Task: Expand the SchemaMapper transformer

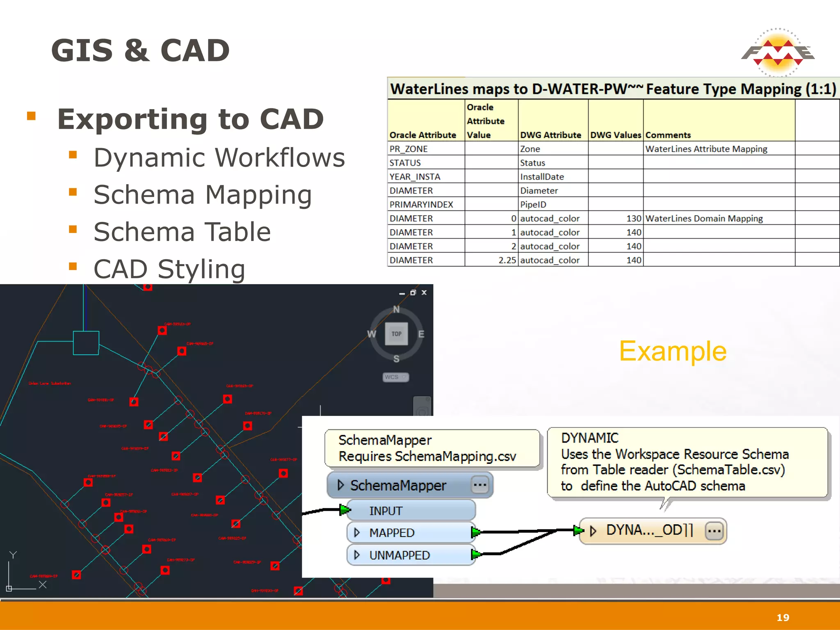Action: click(340, 485)
